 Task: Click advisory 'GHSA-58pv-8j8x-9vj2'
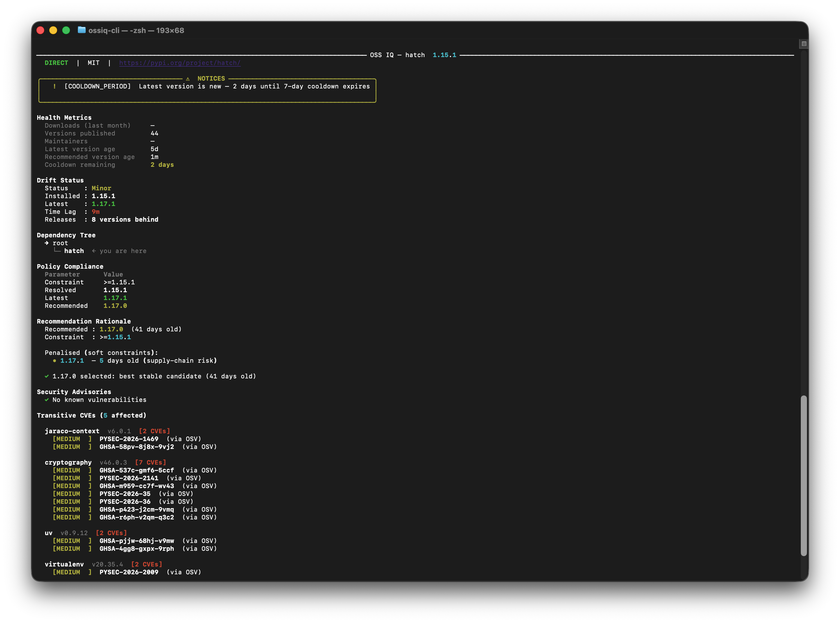pyautogui.click(x=137, y=447)
